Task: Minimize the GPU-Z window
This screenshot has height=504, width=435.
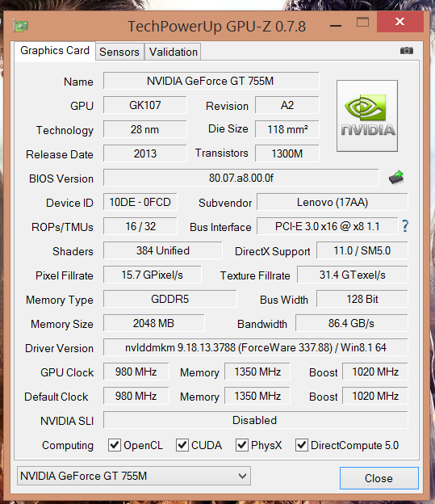Action: point(336,26)
